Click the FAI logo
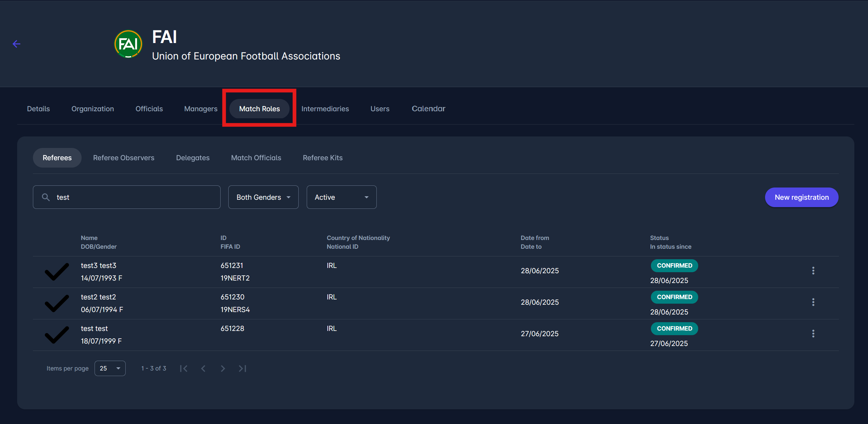Screen dimensions: 868x424 point(128,44)
